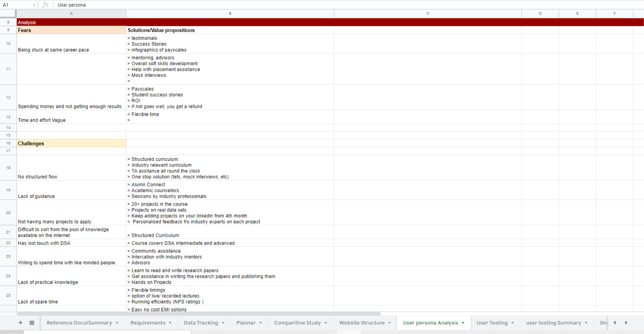Click the left sheet navigation arrow
The width and height of the screenshot is (644, 334).
point(615,323)
